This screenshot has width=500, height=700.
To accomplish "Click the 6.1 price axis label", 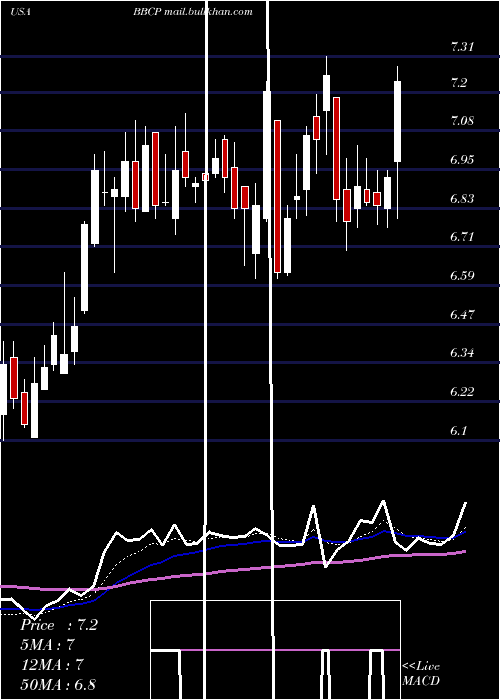I will (x=459, y=431).
